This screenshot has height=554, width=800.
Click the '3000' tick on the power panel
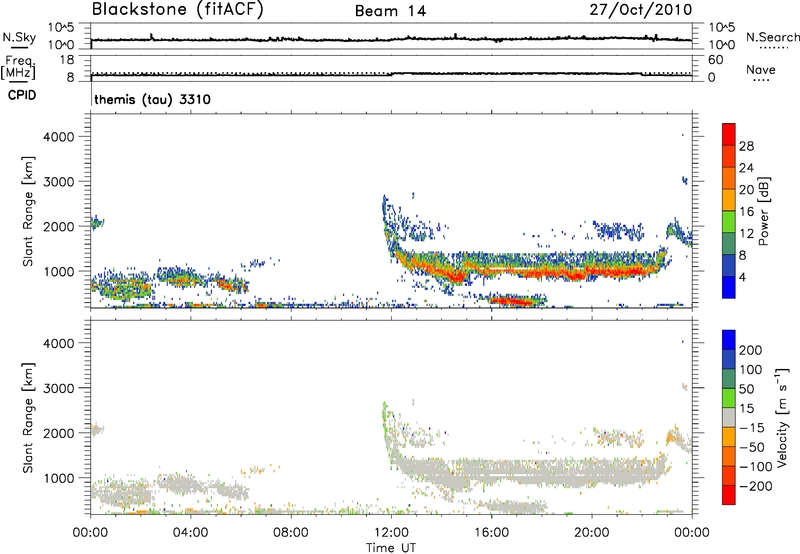[59, 182]
